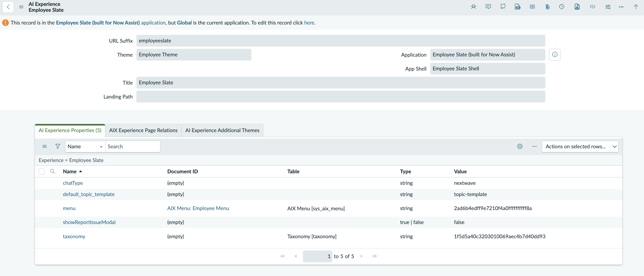Click the Application info icon button
Viewport: 644px width, 276px height.
click(555, 55)
